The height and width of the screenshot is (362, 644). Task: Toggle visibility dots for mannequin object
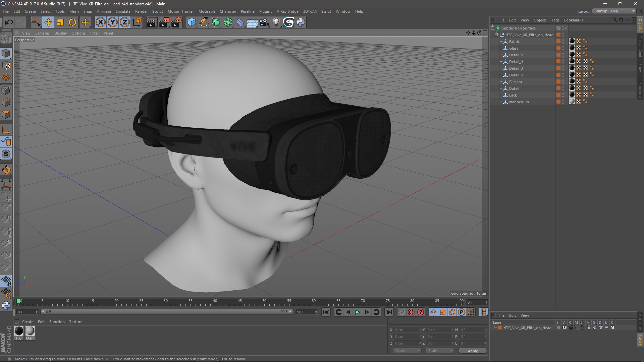pos(563,102)
